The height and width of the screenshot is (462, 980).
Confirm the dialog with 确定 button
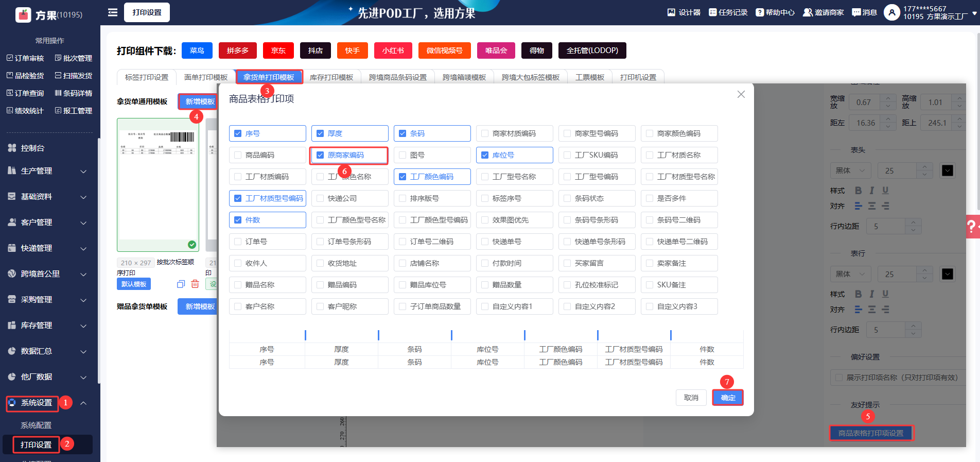[727, 398]
